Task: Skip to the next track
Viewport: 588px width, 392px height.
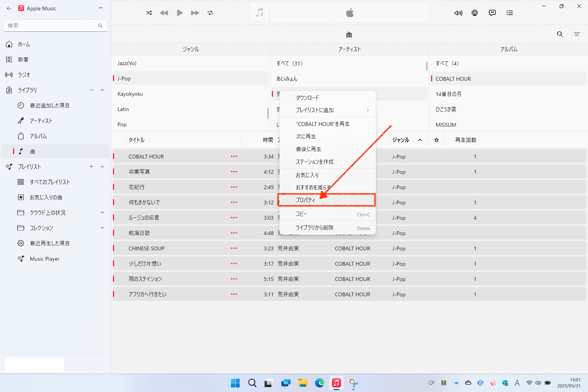Action: click(x=195, y=13)
